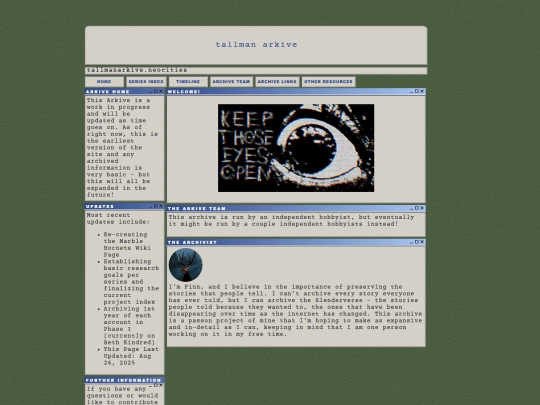Click the Arkive Home title bar label
The height and width of the screenshot is (405, 540).
[107, 92]
